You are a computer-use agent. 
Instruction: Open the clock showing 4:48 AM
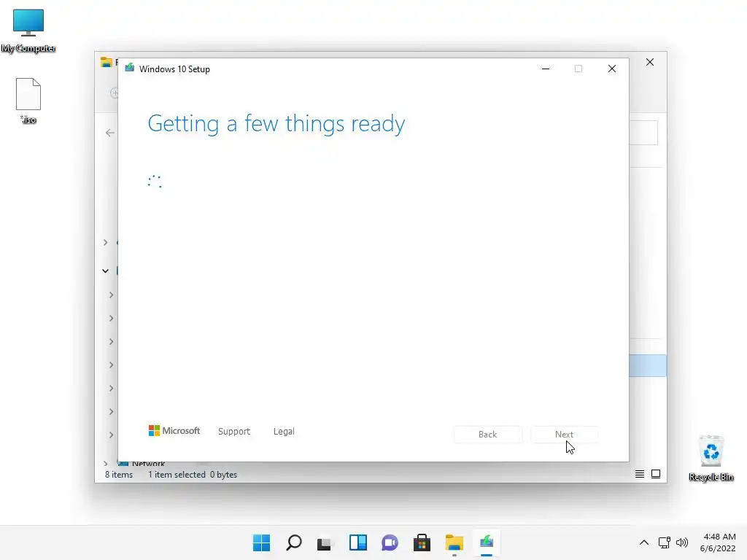click(718, 542)
